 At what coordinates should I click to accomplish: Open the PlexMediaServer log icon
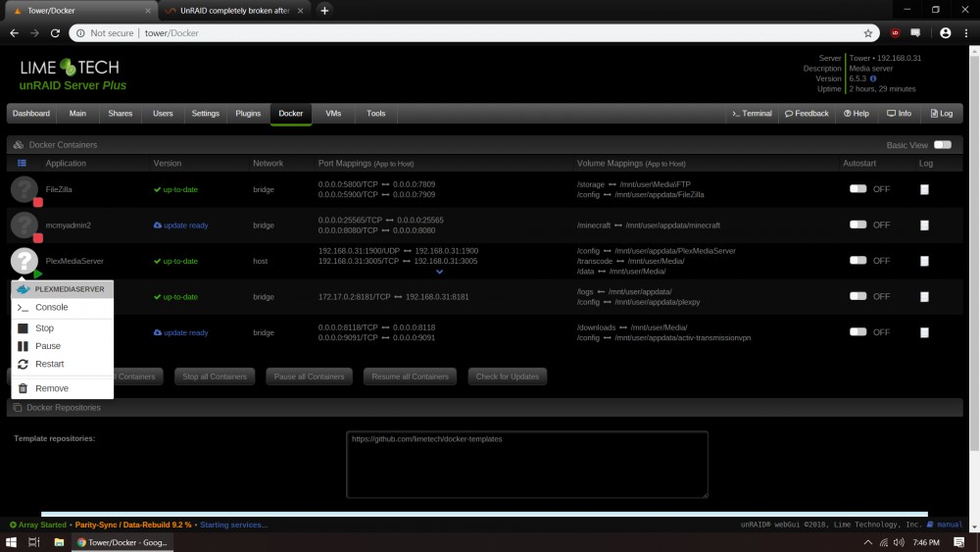click(924, 261)
